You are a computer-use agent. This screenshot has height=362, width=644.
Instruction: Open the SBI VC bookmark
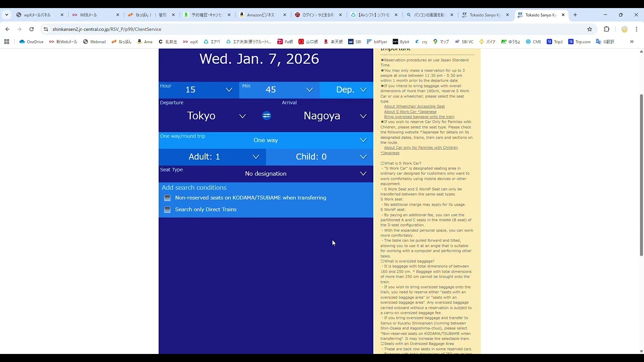pos(464,42)
